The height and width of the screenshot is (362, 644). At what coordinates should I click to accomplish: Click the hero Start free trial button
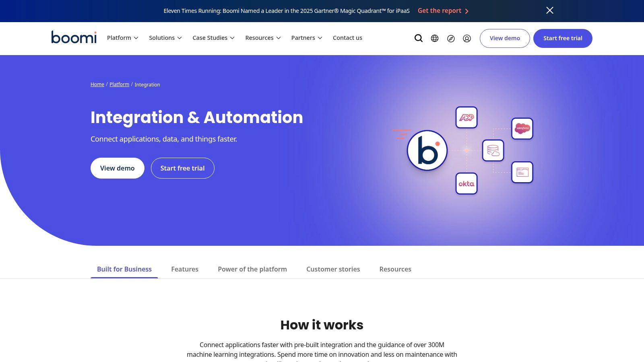[x=183, y=168]
